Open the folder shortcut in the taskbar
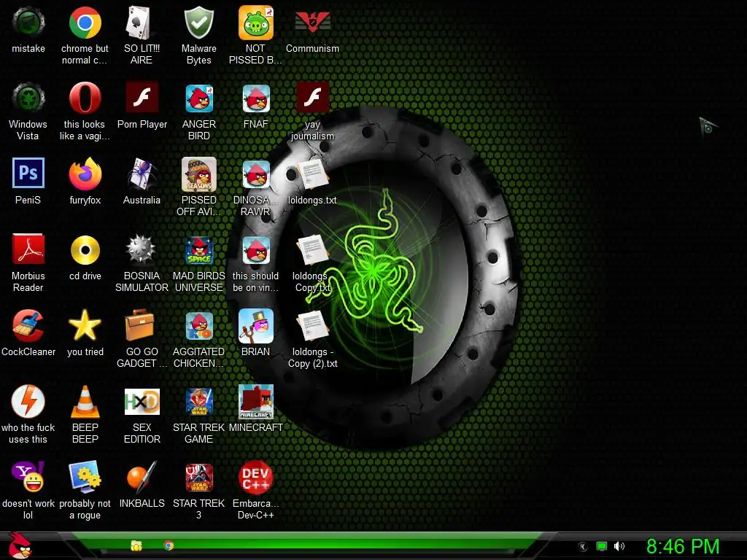Viewport: 747px width, 560px height. (x=136, y=545)
